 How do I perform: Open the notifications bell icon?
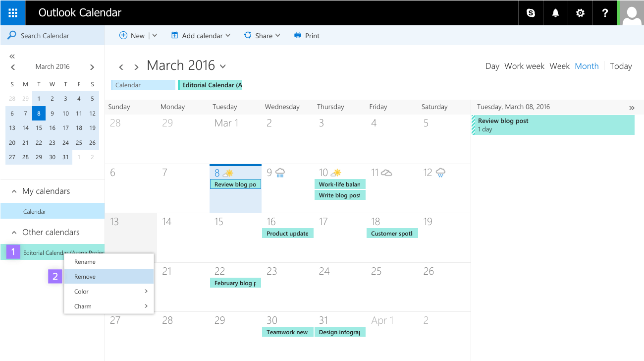click(x=555, y=12)
